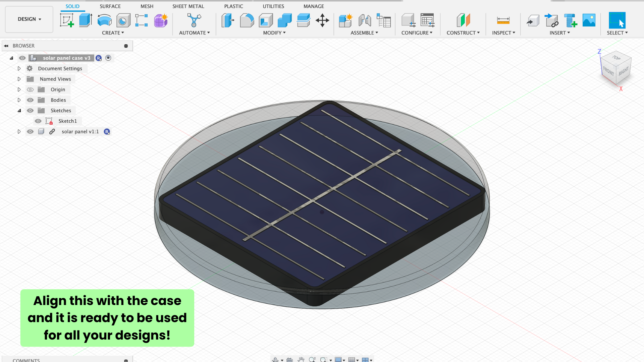This screenshot has width=644, height=362.
Task: Switch to the SURFACE tab
Action: pyautogui.click(x=110, y=6)
